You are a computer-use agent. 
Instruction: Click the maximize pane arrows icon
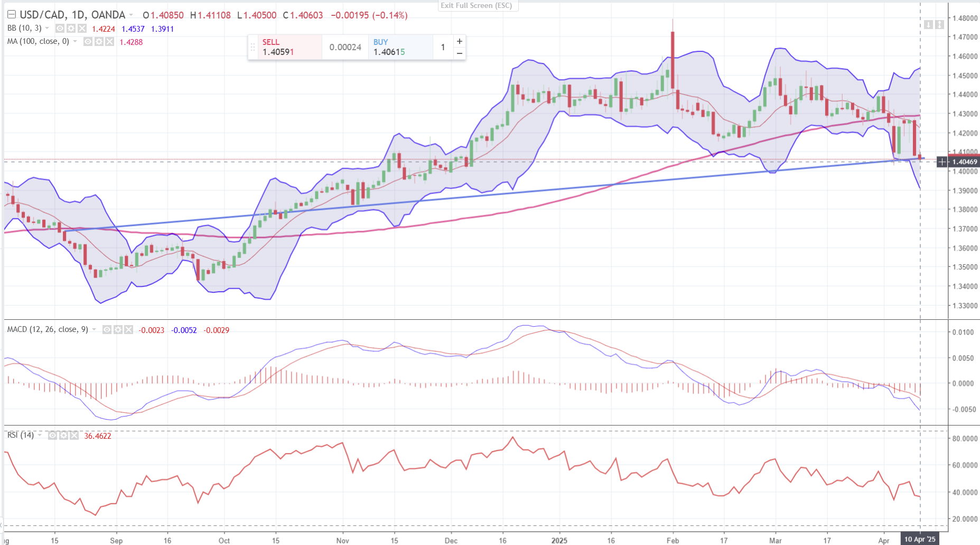[x=939, y=25]
